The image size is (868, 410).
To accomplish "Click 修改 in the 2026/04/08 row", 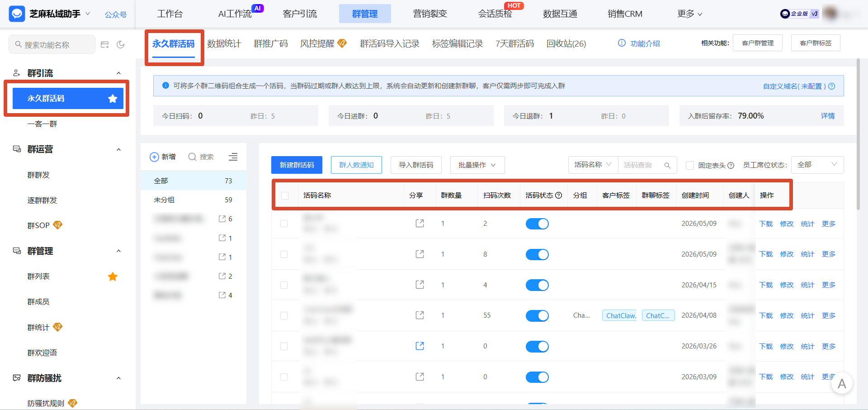I will pyautogui.click(x=787, y=315).
